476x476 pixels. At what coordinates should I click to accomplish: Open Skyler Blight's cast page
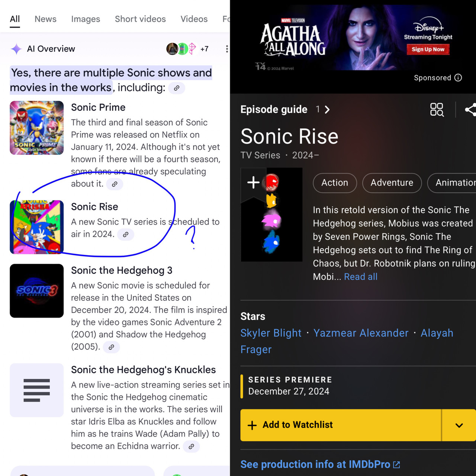[x=271, y=333]
